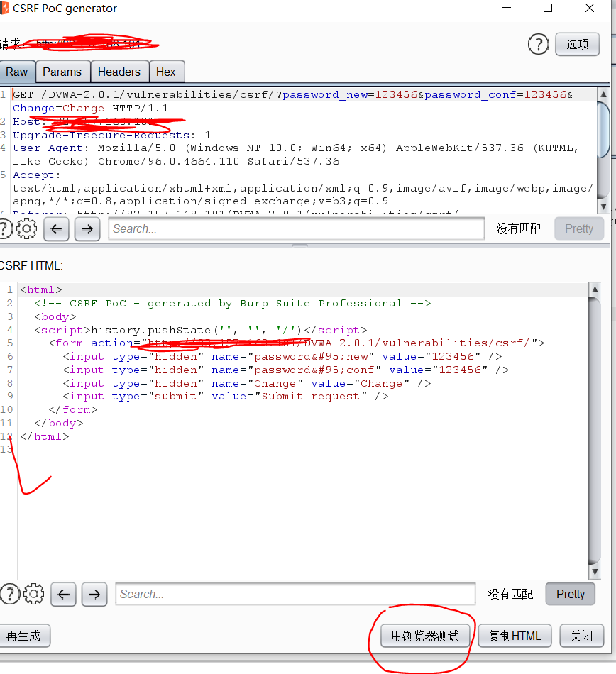Click the closing </form> tag line
Viewport: 616px width, 674px height.
(73, 409)
